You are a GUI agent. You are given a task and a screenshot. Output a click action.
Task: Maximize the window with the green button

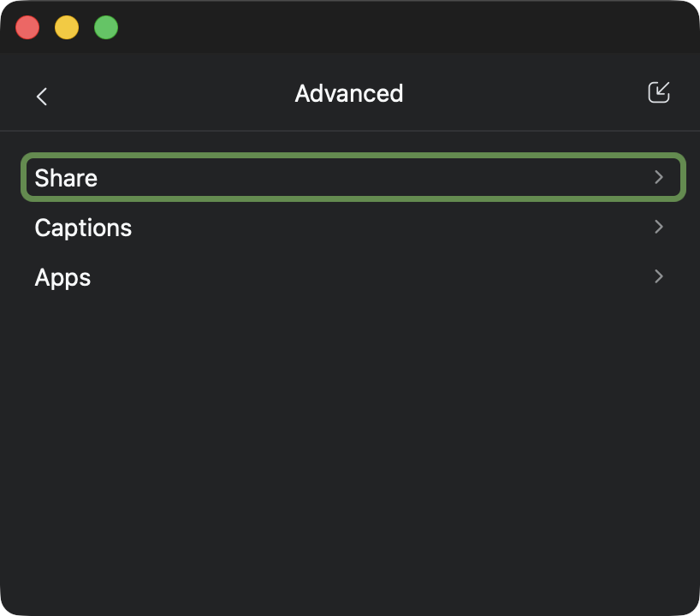point(106,27)
